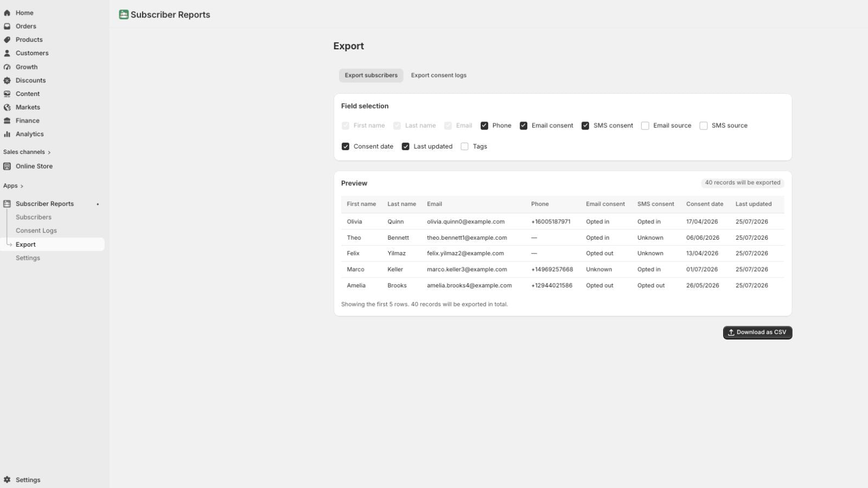Open Consent Logs in the sidebar
Image resolution: width=868 pixels, height=488 pixels.
(x=36, y=230)
